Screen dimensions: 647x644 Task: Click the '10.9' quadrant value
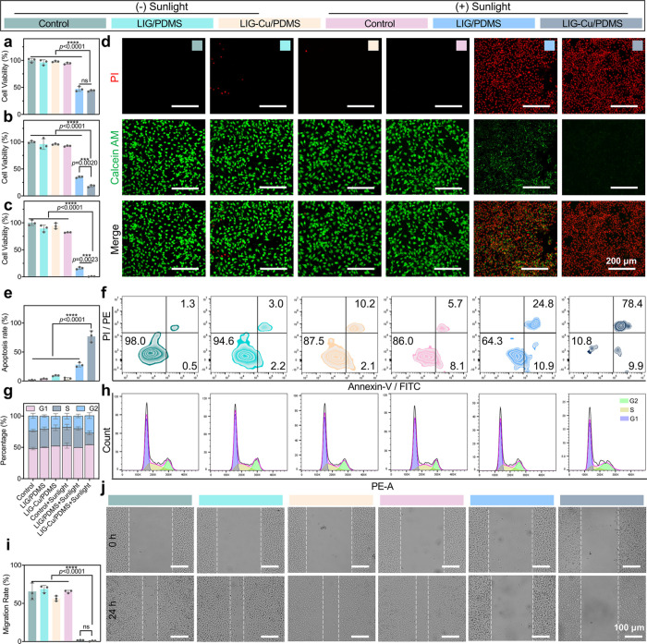point(543,366)
